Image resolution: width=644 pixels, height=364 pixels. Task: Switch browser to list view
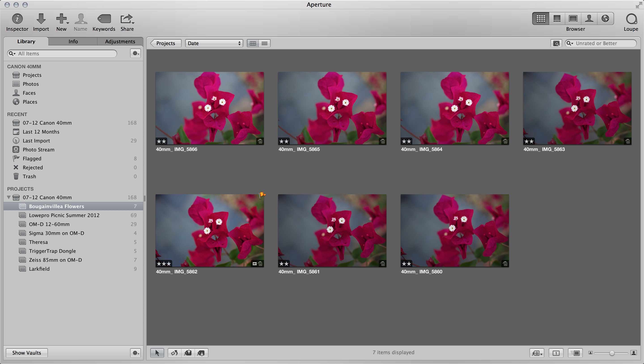(x=264, y=43)
